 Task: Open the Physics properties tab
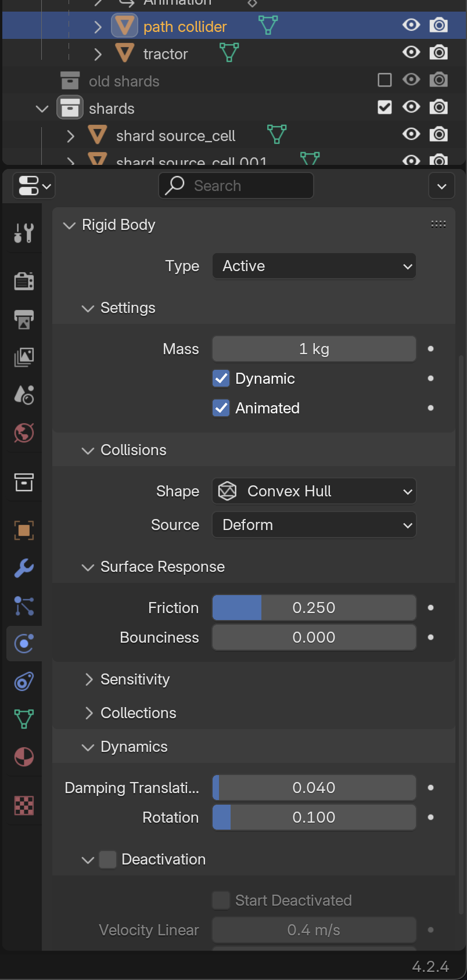point(24,643)
